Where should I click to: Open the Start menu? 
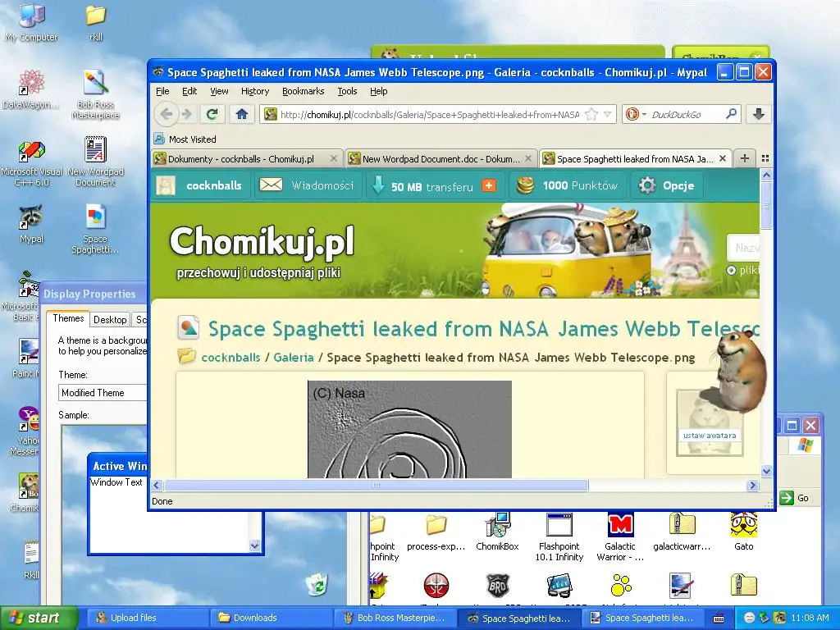[x=38, y=618]
